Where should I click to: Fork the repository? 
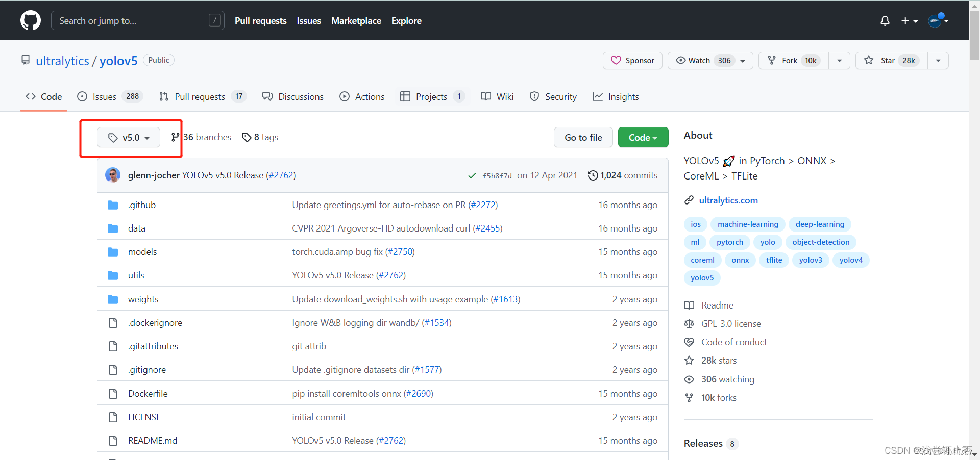pos(794,60)
